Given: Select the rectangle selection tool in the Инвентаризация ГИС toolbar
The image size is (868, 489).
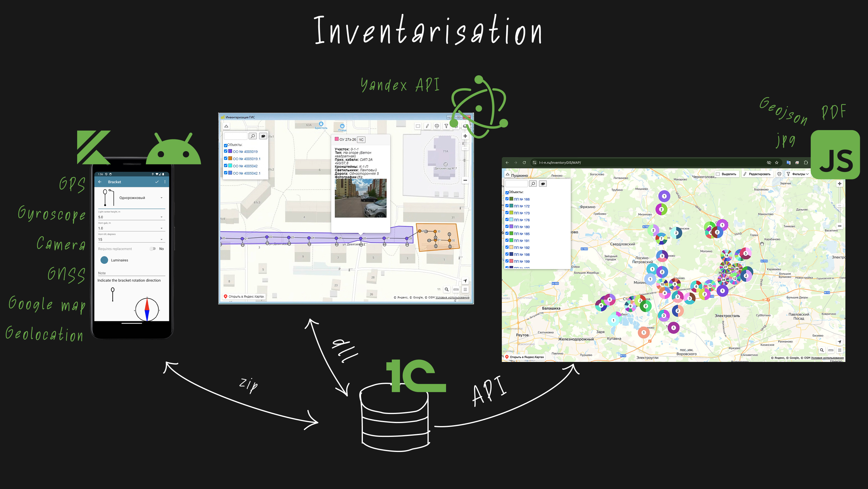Looking at the screenshot, I should (x=418, y=126).
